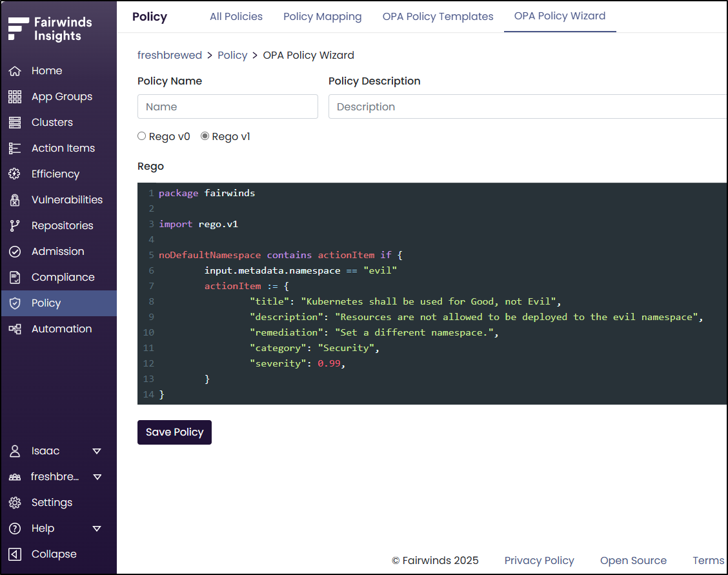Click the Home house icon
728x575 pixels.
pyautogui.click(x=15, y=71)
